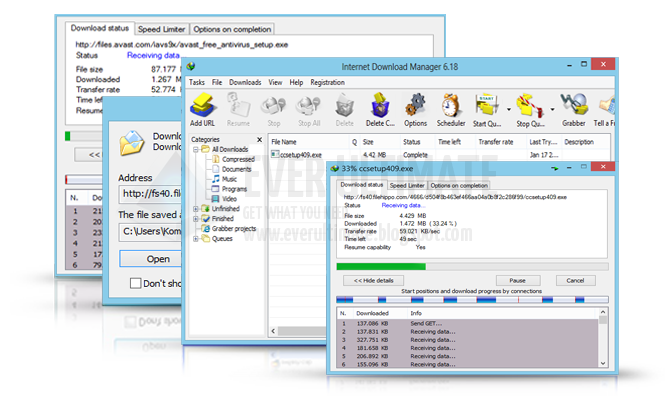Screen dimensions: 665x407
Task: Pause the ccsetup409.exe download
Action: point(518,280)
